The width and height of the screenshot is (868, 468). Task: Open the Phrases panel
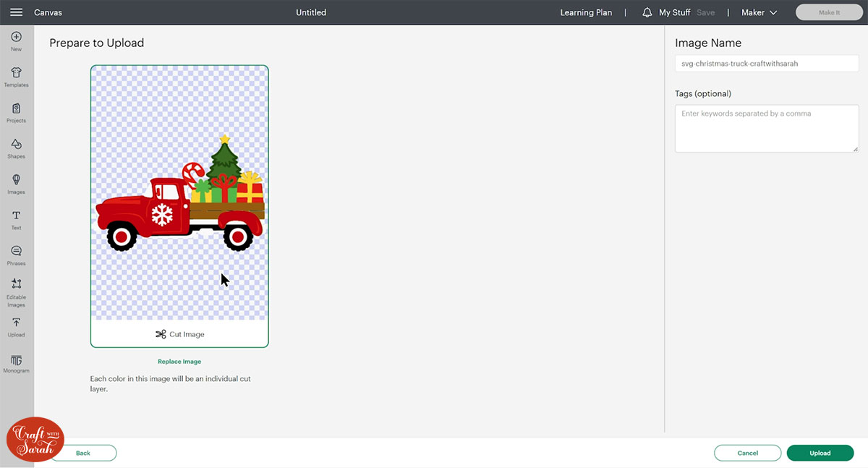coord(16,255)
